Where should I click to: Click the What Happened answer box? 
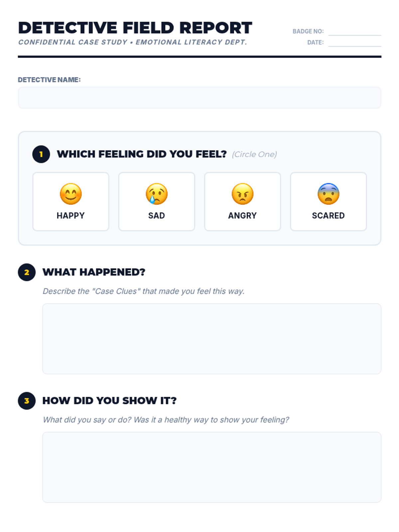(212, 338)
